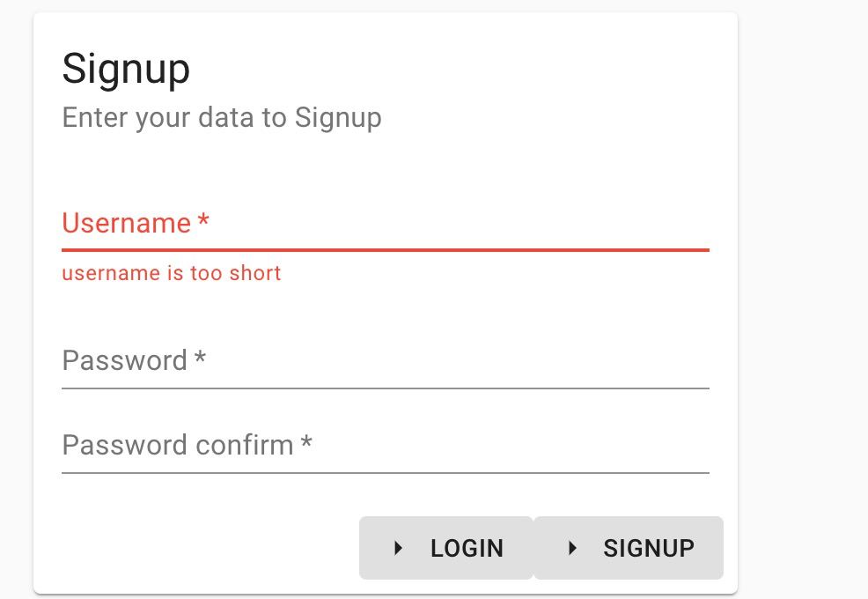Click the arrow icon on LOGIN button

coord(398,548)
